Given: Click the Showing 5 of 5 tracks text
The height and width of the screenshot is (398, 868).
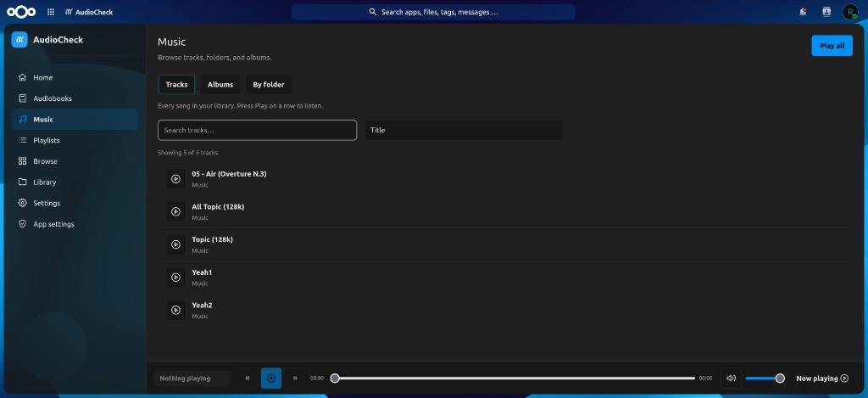Looking at the screenshot, I should pyautogui.click(x=187, y=153).
